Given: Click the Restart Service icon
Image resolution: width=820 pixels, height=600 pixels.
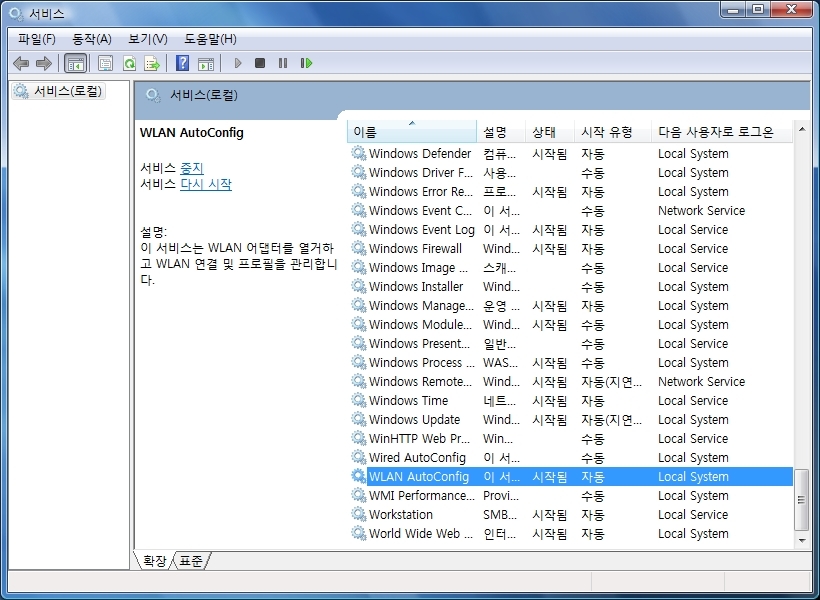Looking at the screenshot, I should 306,63.
